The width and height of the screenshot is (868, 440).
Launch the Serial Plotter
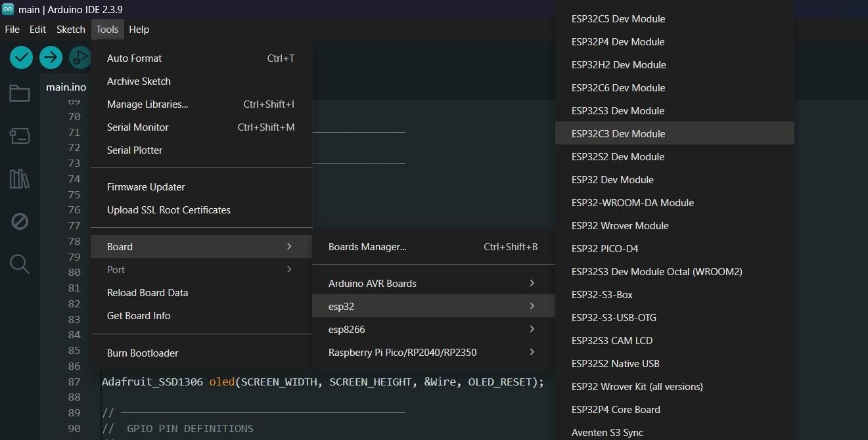(x=201, y=150)
